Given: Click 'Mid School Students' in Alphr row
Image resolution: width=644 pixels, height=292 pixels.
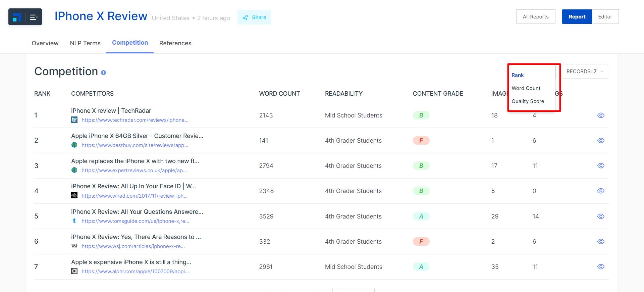Looking at the screenshot, I should 354,267.
